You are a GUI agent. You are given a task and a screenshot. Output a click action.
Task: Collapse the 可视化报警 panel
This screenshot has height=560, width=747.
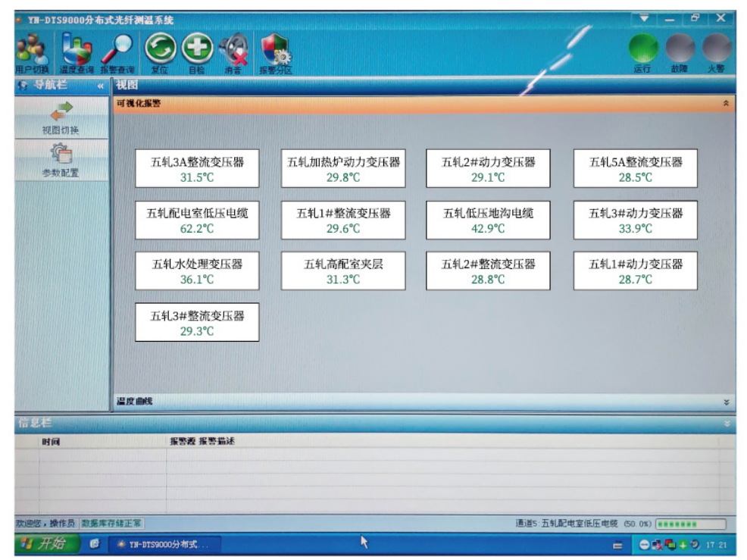coord(726,103)
